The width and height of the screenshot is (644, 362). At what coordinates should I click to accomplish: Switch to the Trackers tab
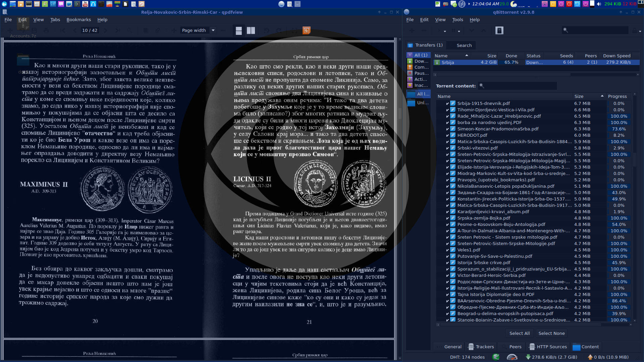pyautogui.click(x=481, y=347)
